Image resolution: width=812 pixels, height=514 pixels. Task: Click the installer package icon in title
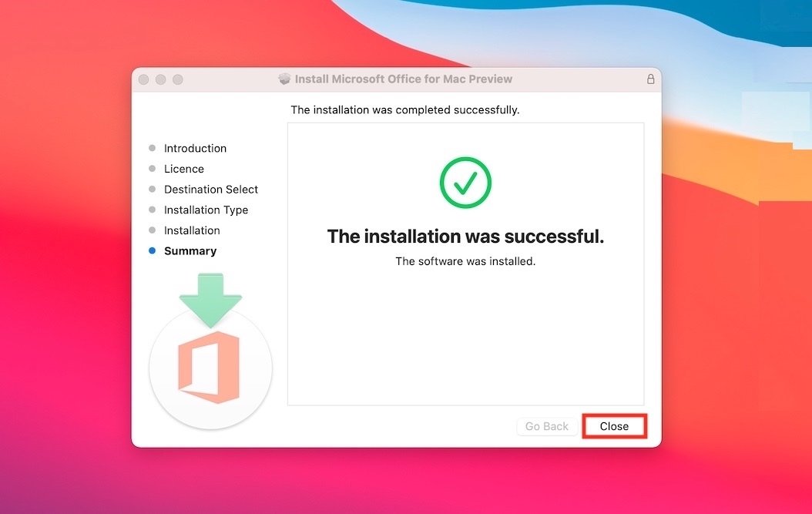pos(284,79)
